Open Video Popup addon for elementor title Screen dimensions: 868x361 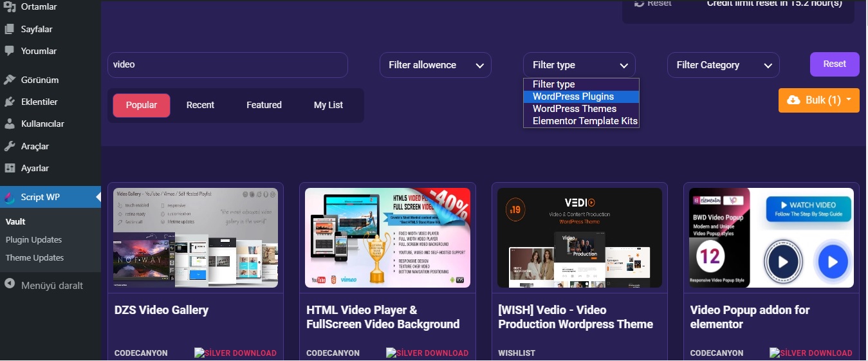click(x=750, y=317)
